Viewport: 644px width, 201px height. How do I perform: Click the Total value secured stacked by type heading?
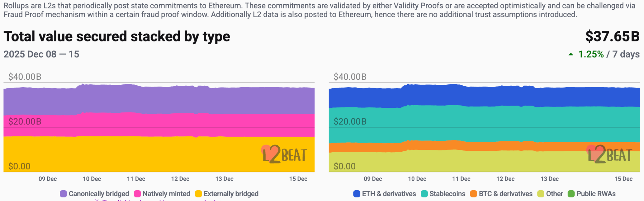coord(117,36)
